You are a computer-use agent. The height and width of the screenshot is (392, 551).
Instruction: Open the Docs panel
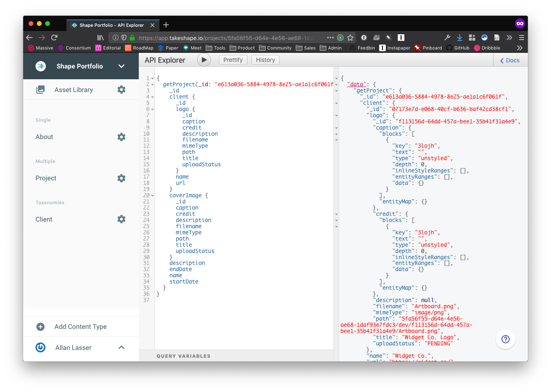pyautogui.click(x=510, y=60)
